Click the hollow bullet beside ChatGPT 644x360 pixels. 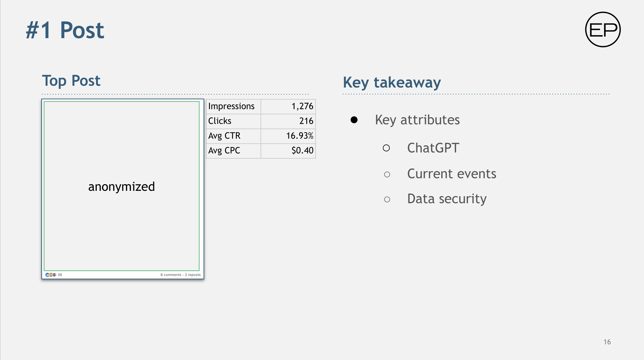(x=386, y=148)
